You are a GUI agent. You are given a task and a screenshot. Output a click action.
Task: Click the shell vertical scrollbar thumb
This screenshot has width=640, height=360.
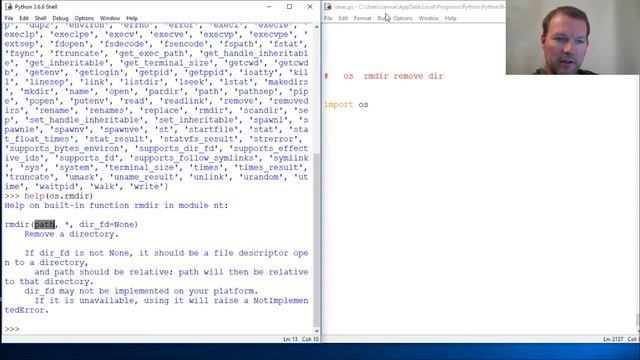(x=317, y=239)
